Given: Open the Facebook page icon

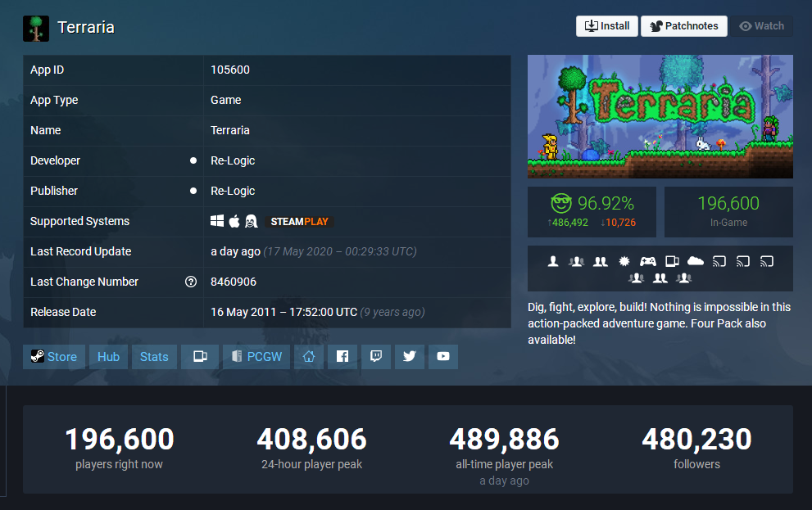Looking at the screenshot, I should (342, 356).
